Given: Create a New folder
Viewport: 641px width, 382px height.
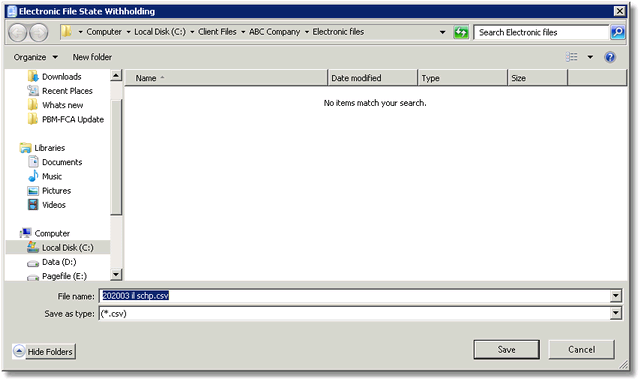Looking at the screenshot, I should [x=92, y=57].
